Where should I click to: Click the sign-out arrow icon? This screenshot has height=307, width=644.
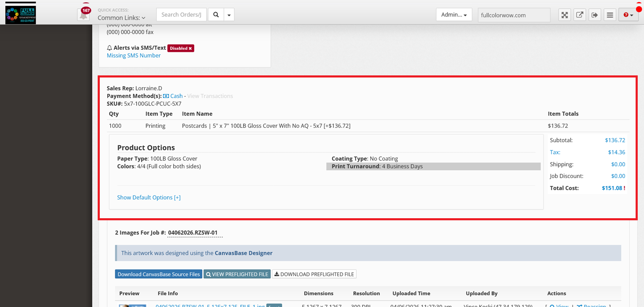[595, 15]
